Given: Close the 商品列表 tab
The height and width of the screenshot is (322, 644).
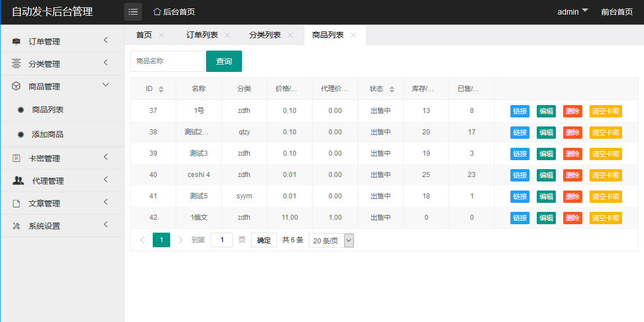Looking at the screenshot, I should click(x=353, y=35).
